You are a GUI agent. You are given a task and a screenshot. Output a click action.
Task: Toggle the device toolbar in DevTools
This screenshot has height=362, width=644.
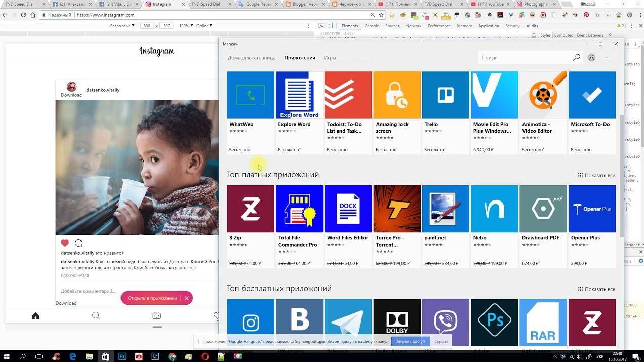(x=330, y=26)
